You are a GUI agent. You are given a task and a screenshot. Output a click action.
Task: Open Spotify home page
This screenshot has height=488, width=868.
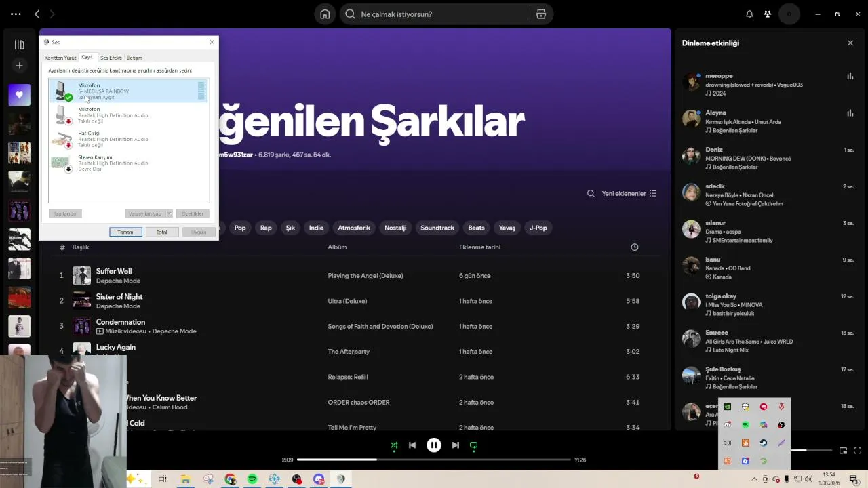325,14
